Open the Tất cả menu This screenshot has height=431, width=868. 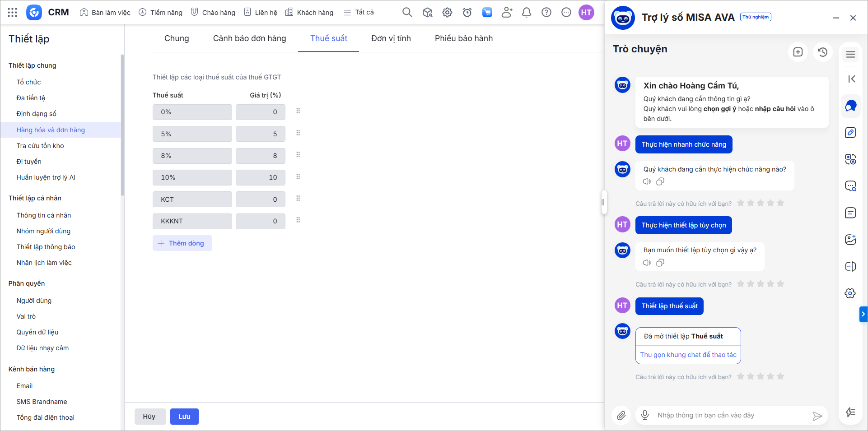(359, 12)
